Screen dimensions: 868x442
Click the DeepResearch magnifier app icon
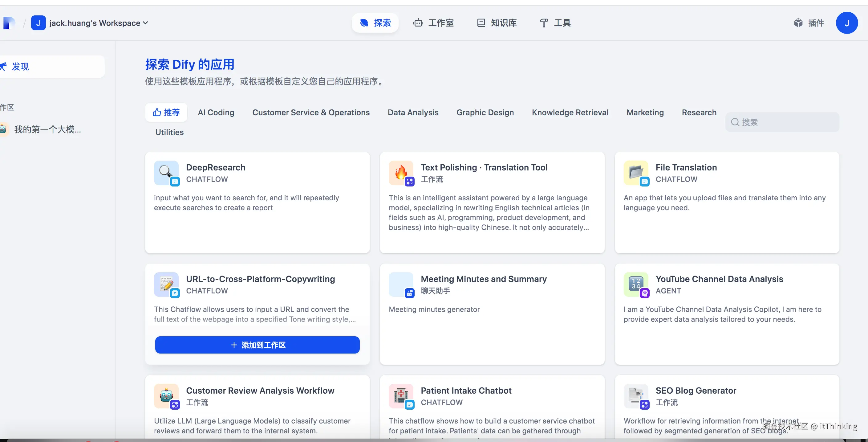[166, 172]
